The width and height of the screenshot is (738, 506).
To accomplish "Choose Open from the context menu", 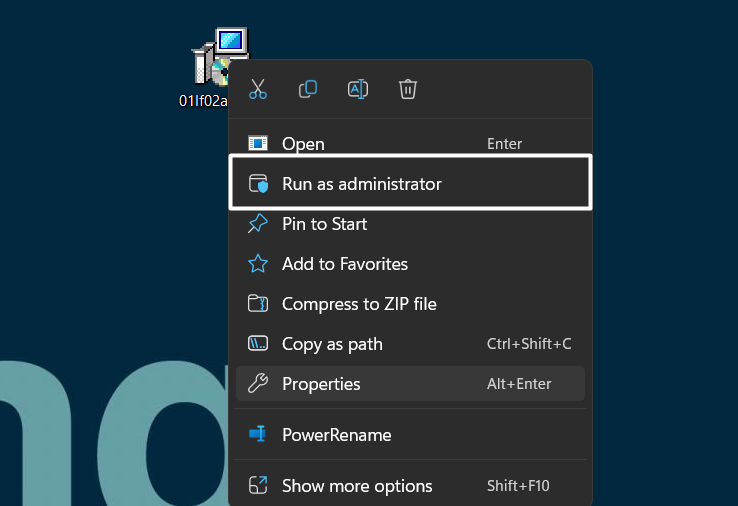I will 303,144.
